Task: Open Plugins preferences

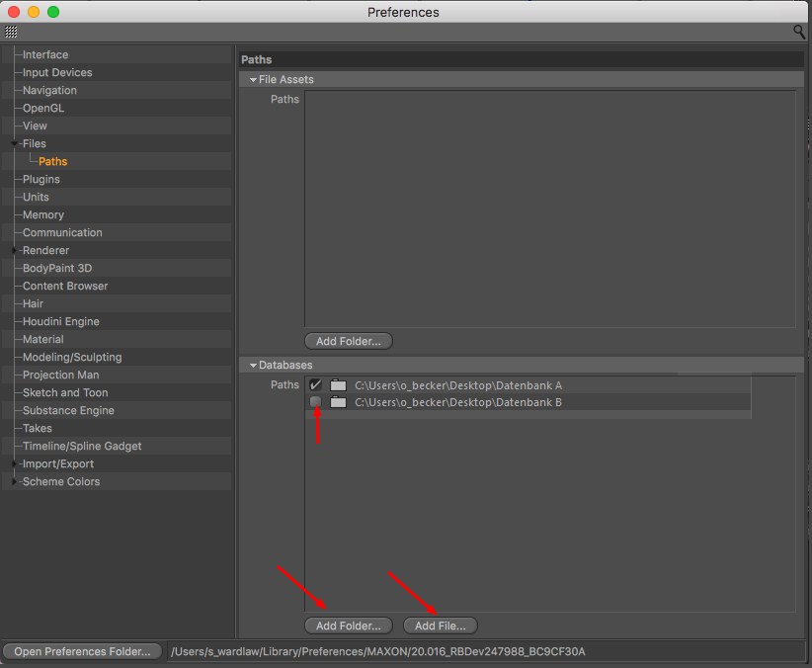Action: [41, 179]
